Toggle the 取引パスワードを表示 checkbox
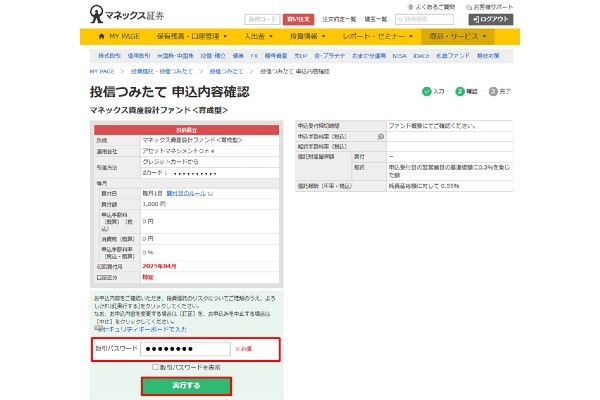Image resolution: width=600 pixels, height=400 pixels. pos(155,367)
